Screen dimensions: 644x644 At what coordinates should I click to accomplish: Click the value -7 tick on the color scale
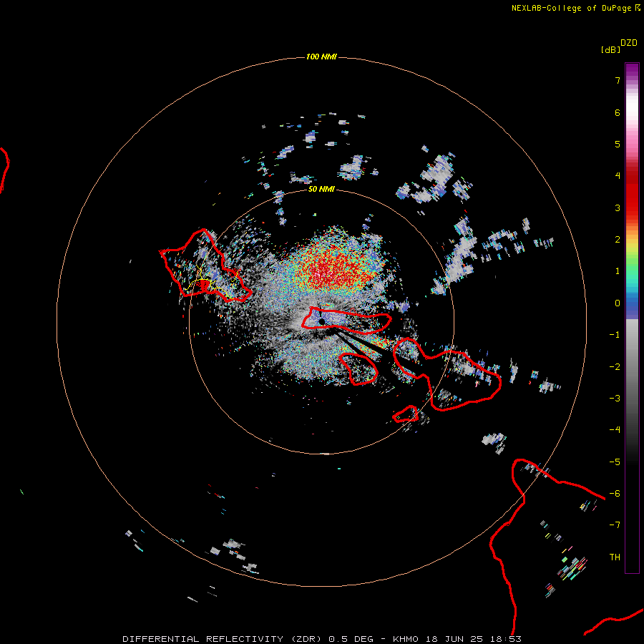[x=615, y=525]
